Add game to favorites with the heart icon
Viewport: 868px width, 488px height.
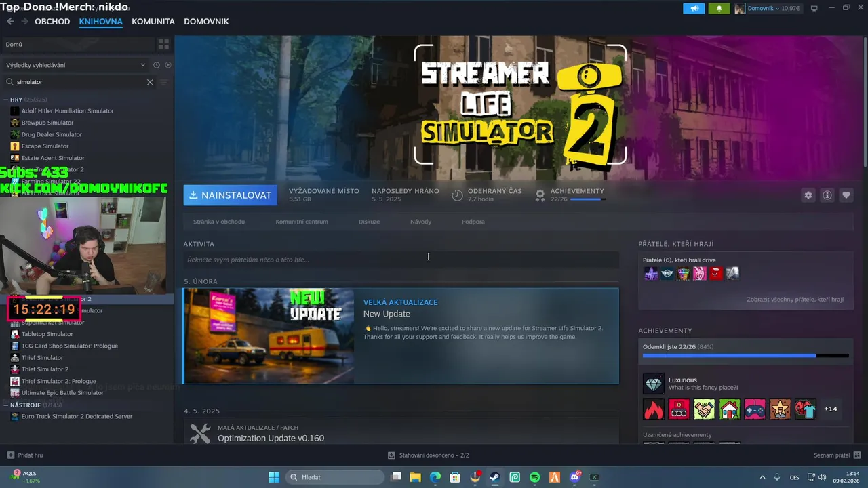[846, 195]
